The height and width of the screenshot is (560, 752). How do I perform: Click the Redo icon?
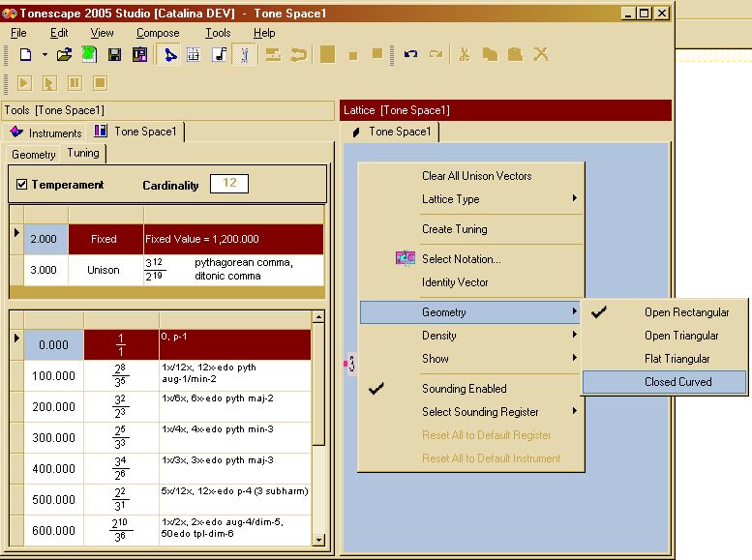[x=436, y=54]
